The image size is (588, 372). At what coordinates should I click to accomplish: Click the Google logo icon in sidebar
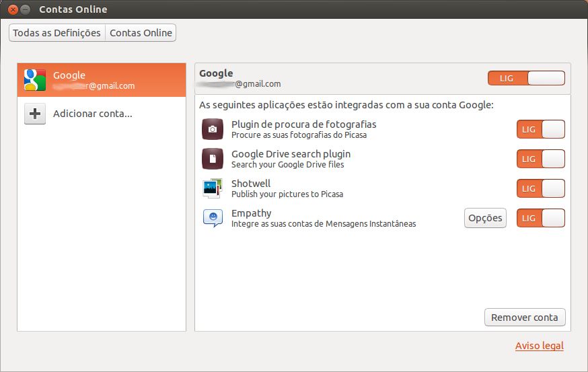tap(35, 80)
